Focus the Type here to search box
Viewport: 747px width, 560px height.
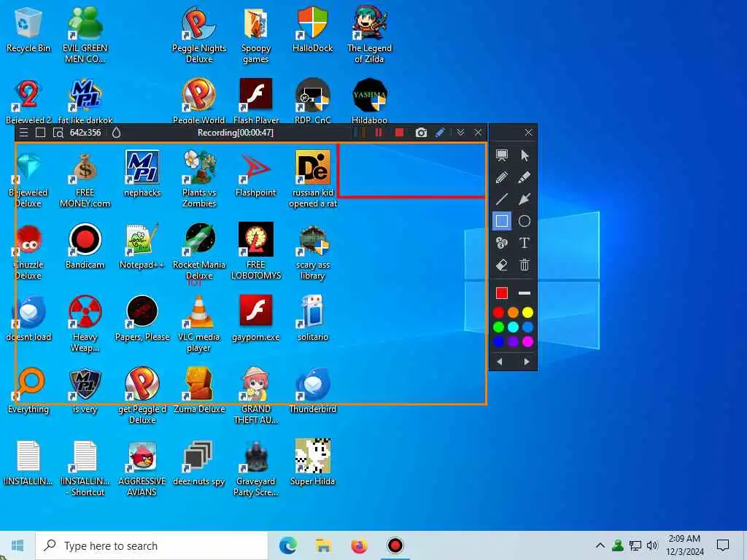(x=152, y=545)
